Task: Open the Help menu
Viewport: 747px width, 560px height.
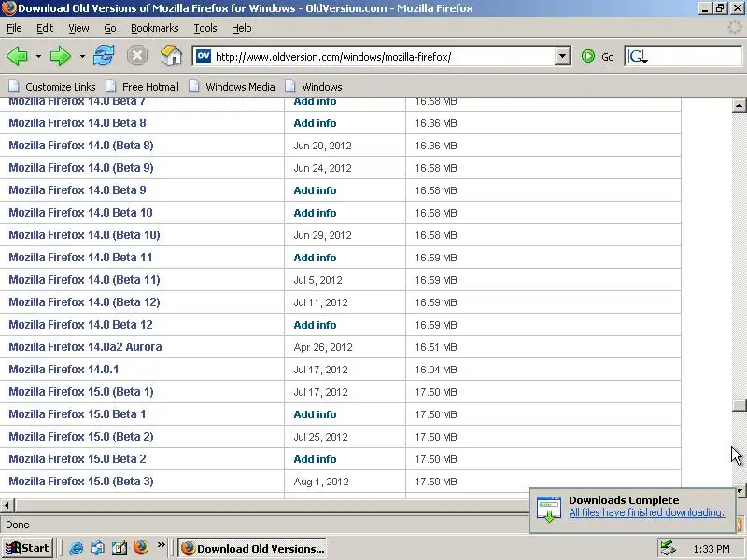Action: pyautogui.click(x=242, y=28)
